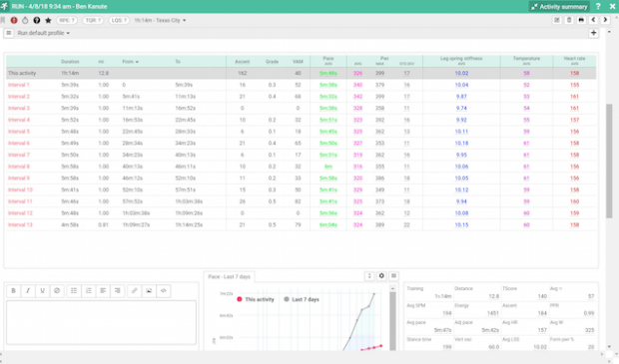Select the Interval 8 row link

point(19,167)
